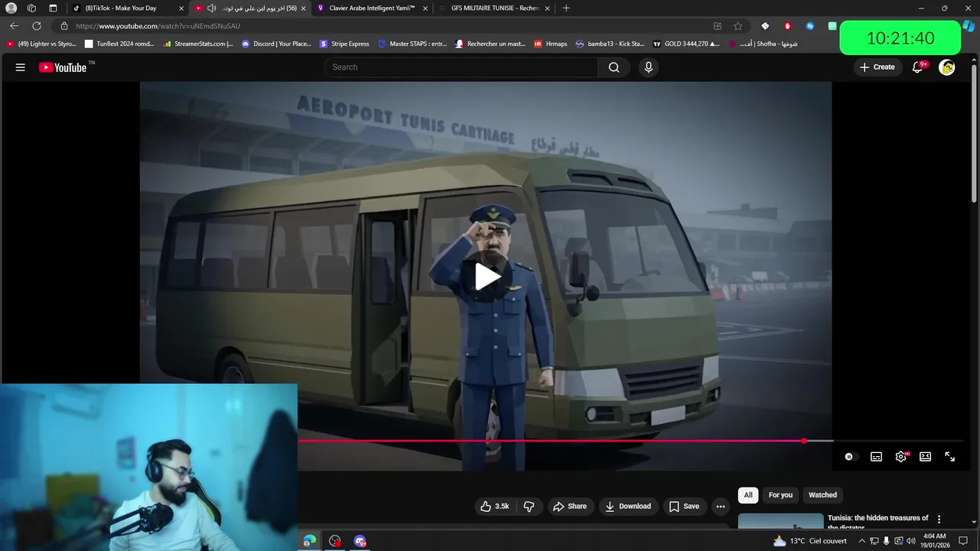Mute the YouTube tab via speaker icon
The height and width of the screenshot is (551, 980).
coord(211,8)
